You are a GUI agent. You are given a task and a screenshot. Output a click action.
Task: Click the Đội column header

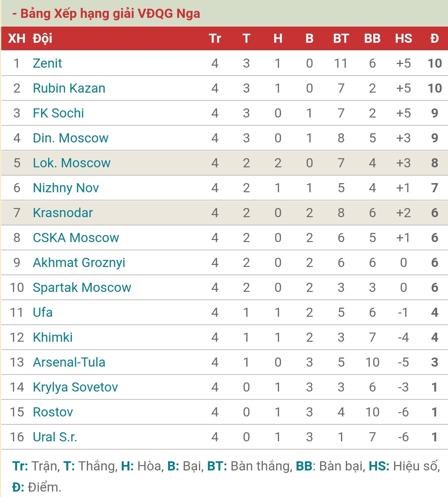coord(42,39)
